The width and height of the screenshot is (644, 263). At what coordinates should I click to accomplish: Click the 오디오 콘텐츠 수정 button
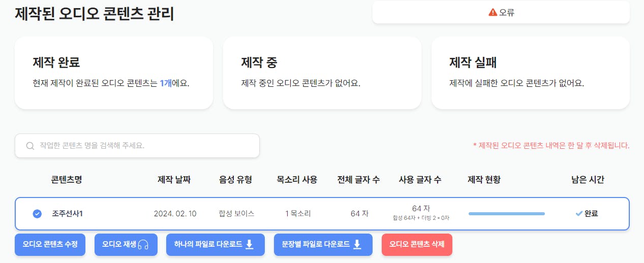(50, 244)
